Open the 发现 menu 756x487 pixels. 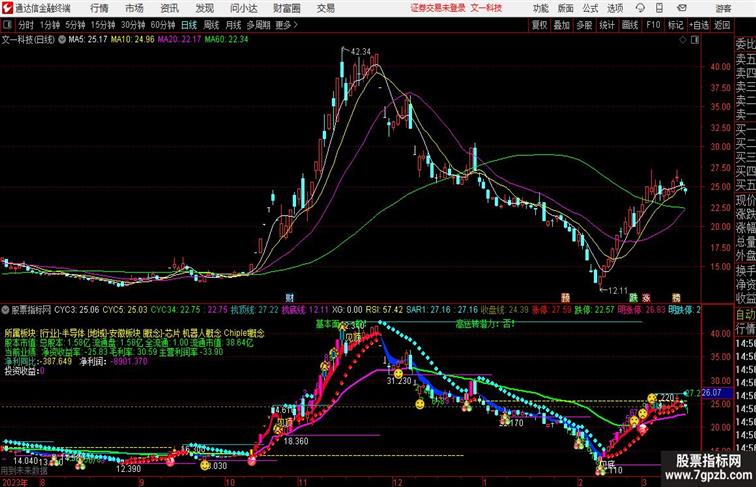[204, 8]
